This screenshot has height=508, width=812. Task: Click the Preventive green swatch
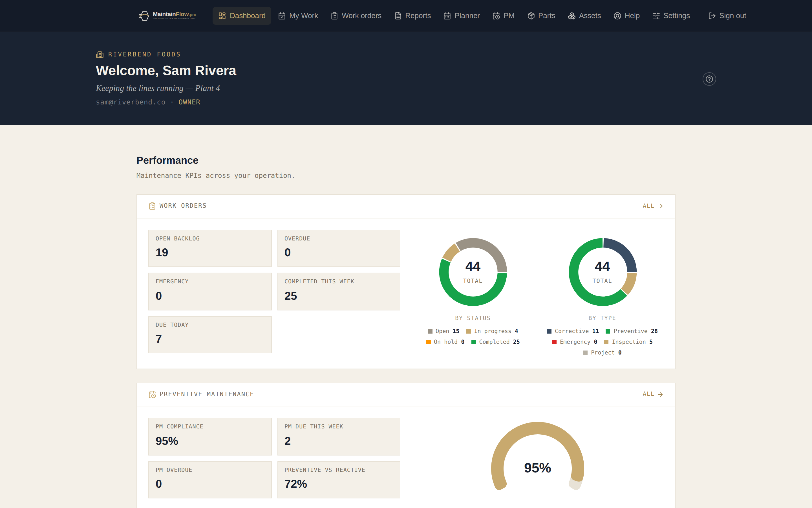(608, 331)
